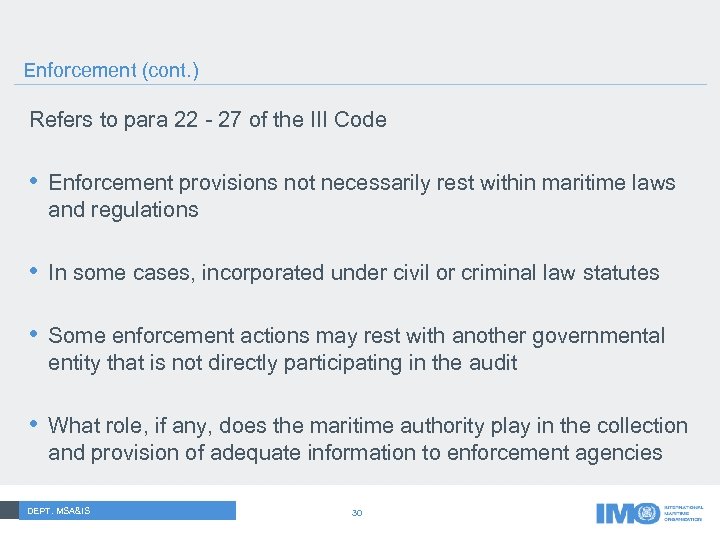Viewport: 720px width, 540px height.
Task: Click the bullet before "Enforcement provisions"
Action: pyautogui.click(x=35, y=183)
